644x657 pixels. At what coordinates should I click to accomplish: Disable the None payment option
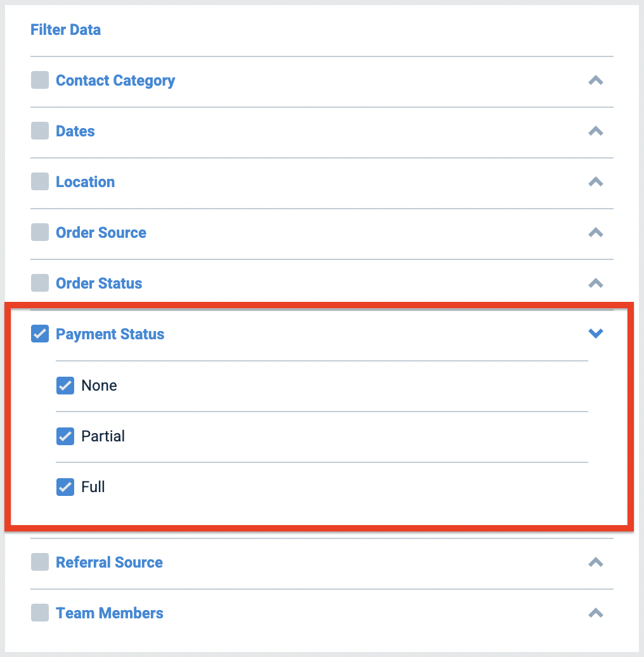click(65, 385)
